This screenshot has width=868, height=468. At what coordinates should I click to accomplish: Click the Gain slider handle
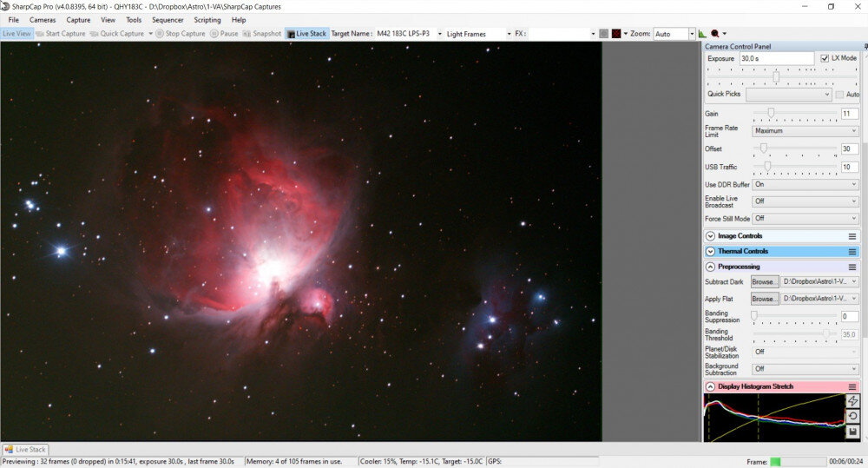coord(771,113)
